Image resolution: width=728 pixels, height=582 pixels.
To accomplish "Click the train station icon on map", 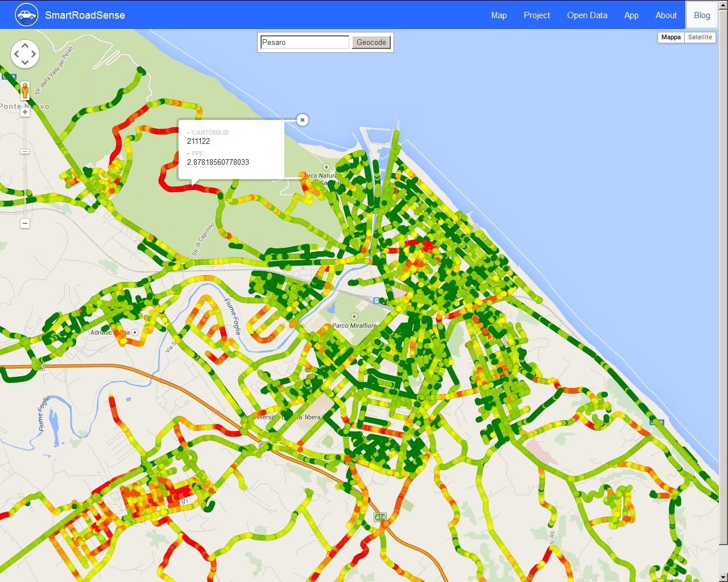I will tap(377, 301).
